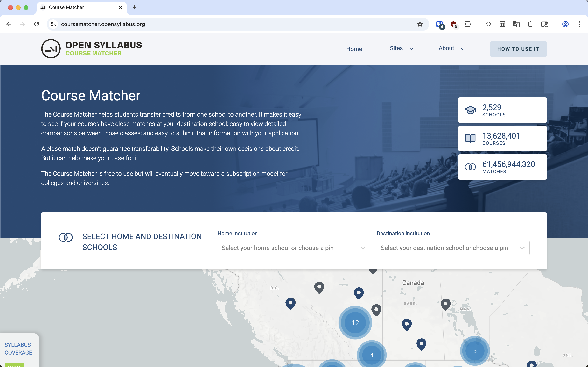Open the Home institution dropdown arrow
This screenshot has width=588, height=367.
pyautogui.click(x=363, y=248)
